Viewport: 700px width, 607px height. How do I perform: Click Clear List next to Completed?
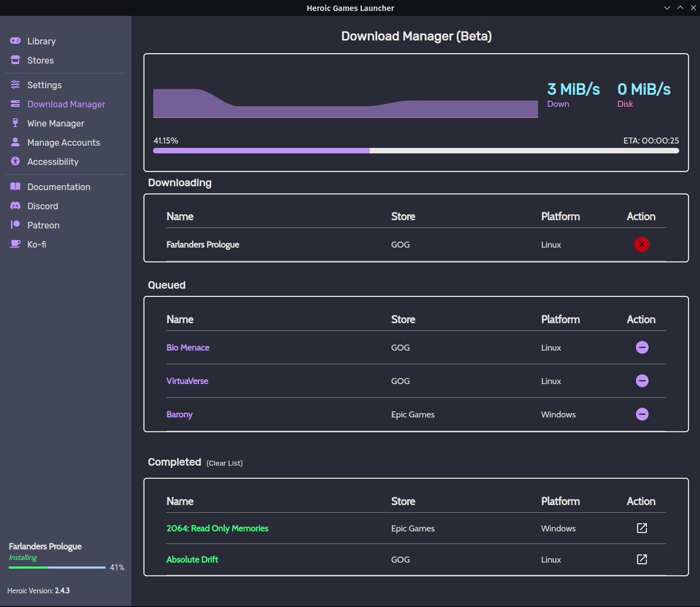(225, 463)
